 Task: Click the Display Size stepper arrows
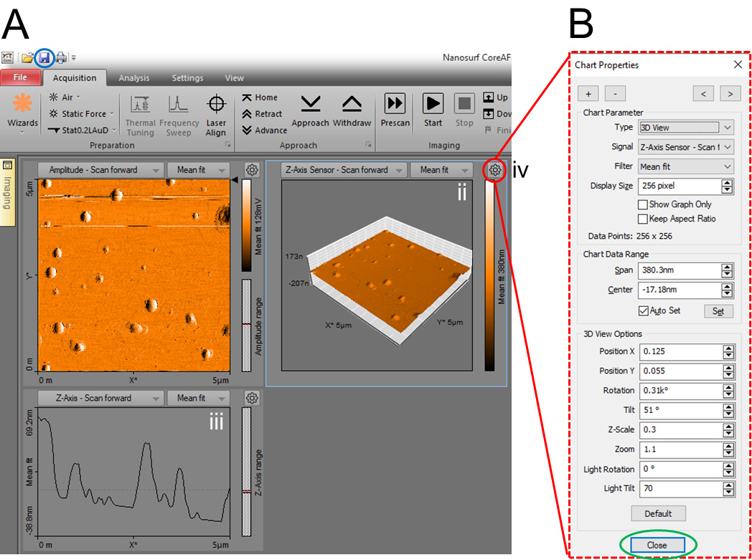pos(728,186)
